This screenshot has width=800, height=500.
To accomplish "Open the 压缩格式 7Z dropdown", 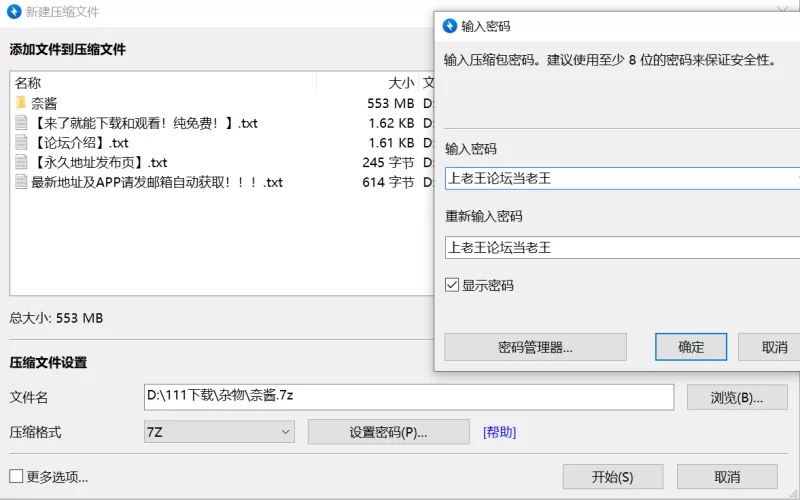I will (219, 432).
